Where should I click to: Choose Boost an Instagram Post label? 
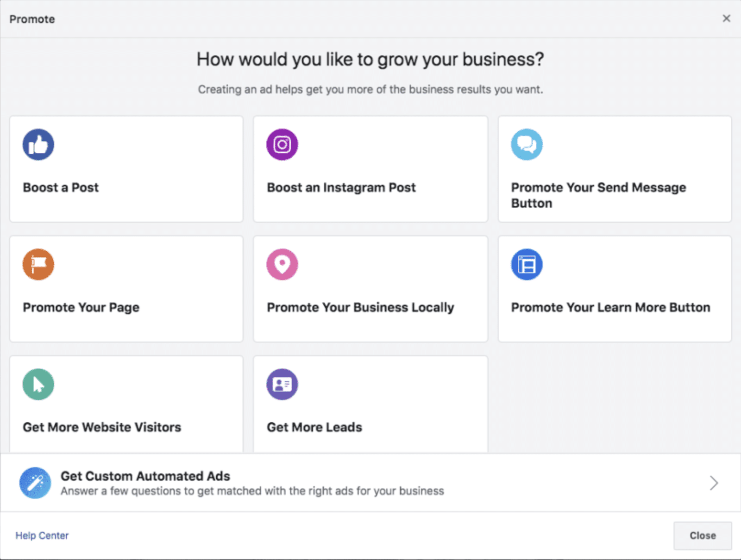341,187
